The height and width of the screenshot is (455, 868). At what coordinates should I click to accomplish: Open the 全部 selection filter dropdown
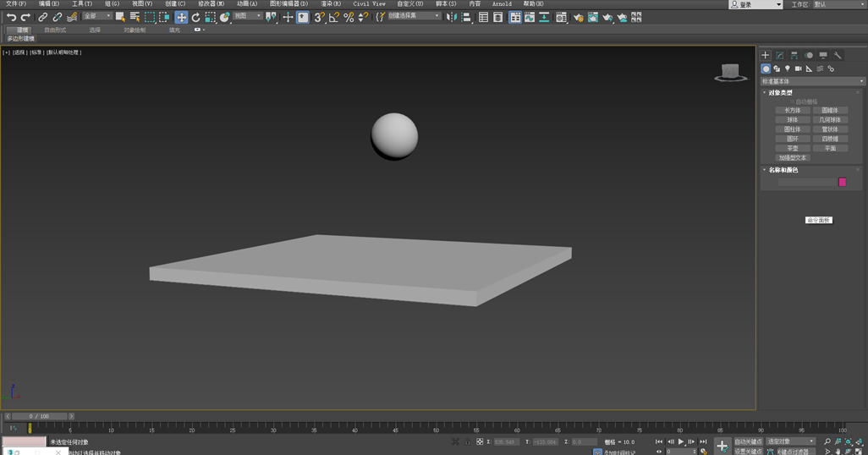click(96, 16)
